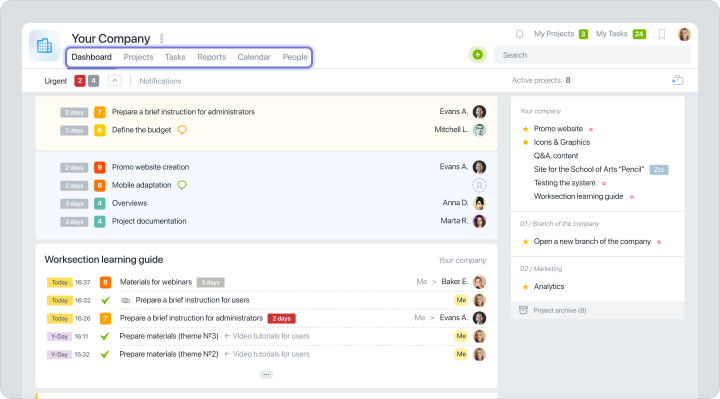Click into the Search field

(592, 55)
